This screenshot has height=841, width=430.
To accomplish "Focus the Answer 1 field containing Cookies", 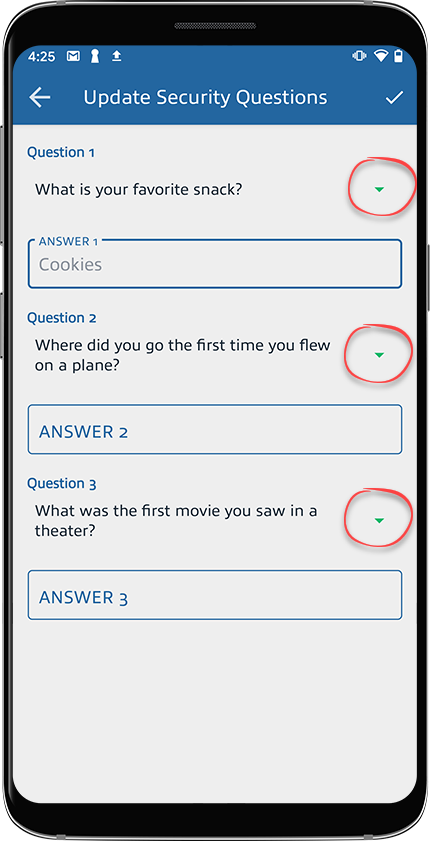I will click(x=214, y=263).
